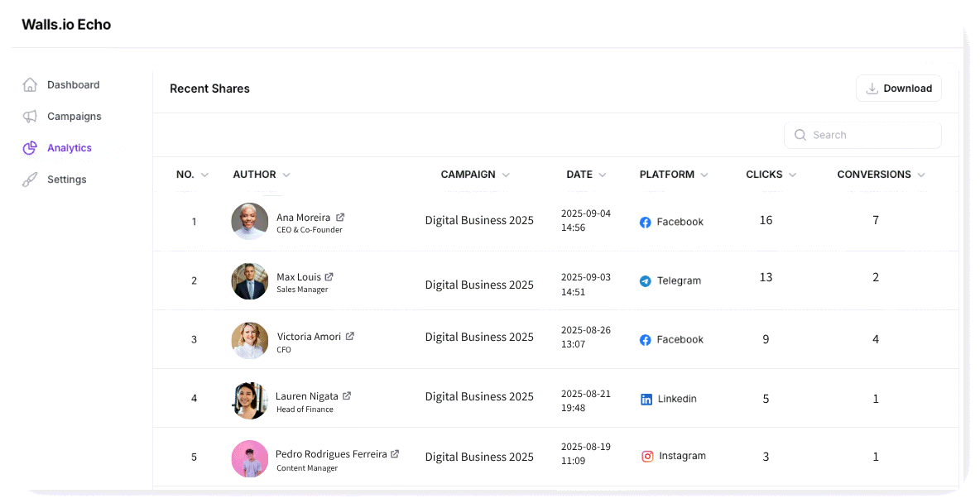Click the Linkedin platform label
The height and width of the screenshot is (503, 980).
677,399
